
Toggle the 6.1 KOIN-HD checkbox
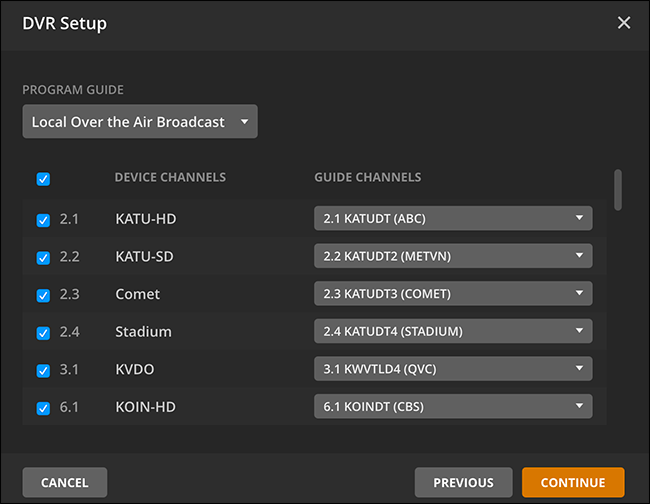pyautogui.click(x=43, y=408)
